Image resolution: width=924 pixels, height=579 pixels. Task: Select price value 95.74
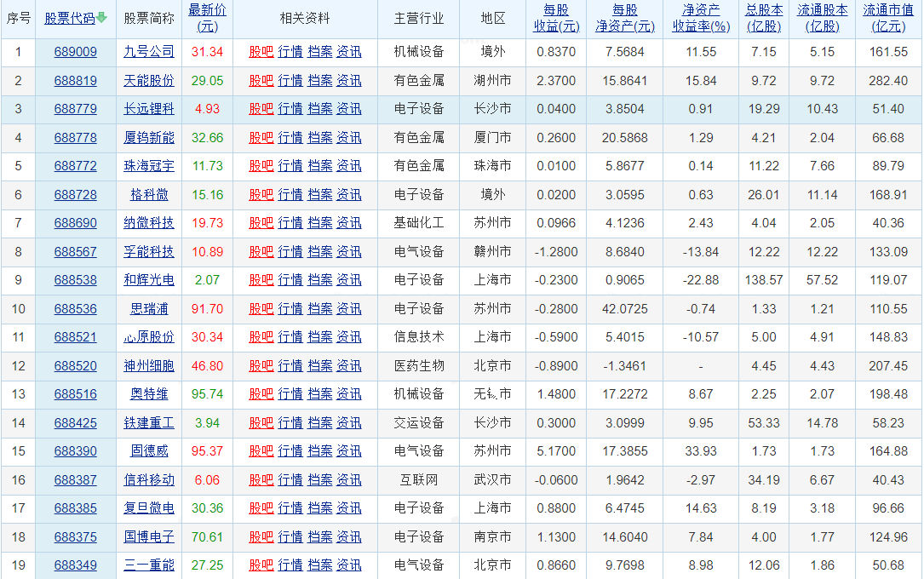208,394
